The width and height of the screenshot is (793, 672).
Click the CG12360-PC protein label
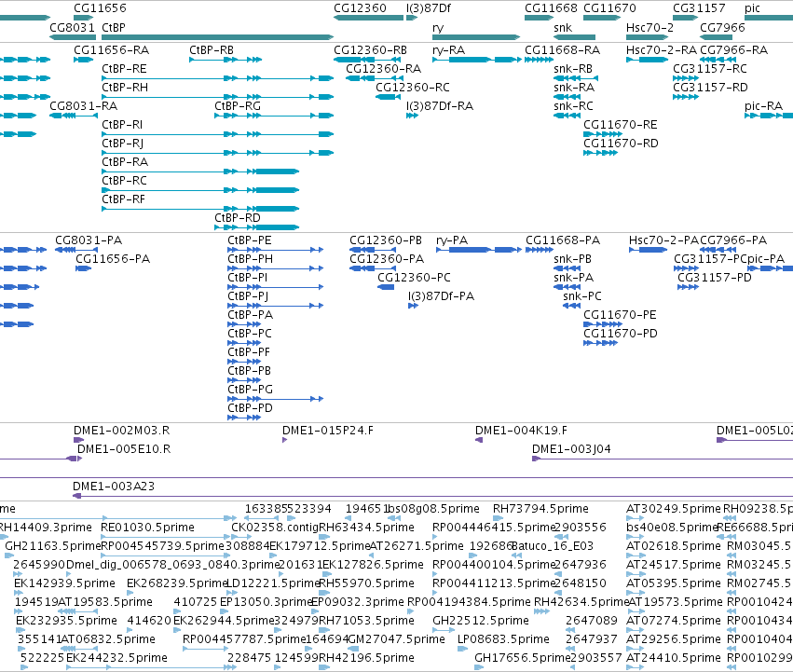[414, 278]
